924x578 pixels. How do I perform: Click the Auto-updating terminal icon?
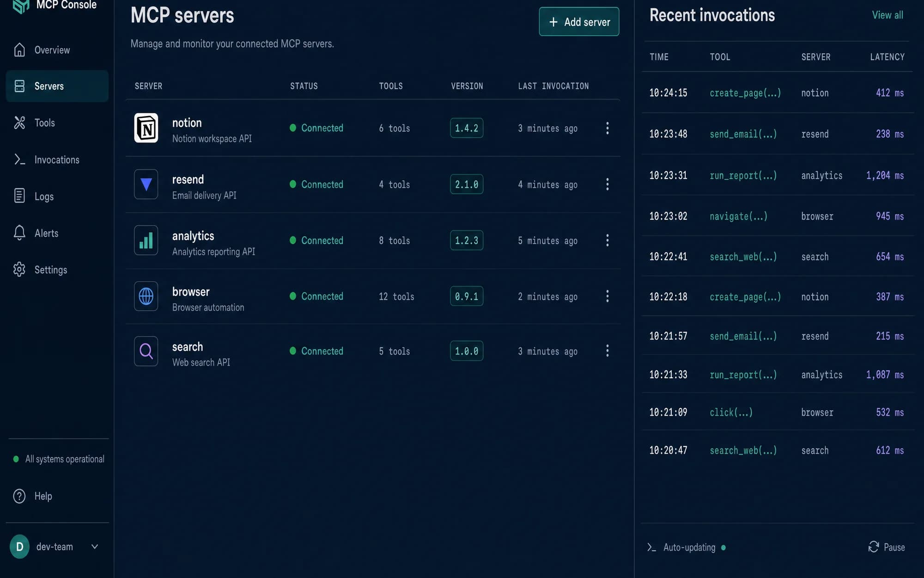(651, 547)
